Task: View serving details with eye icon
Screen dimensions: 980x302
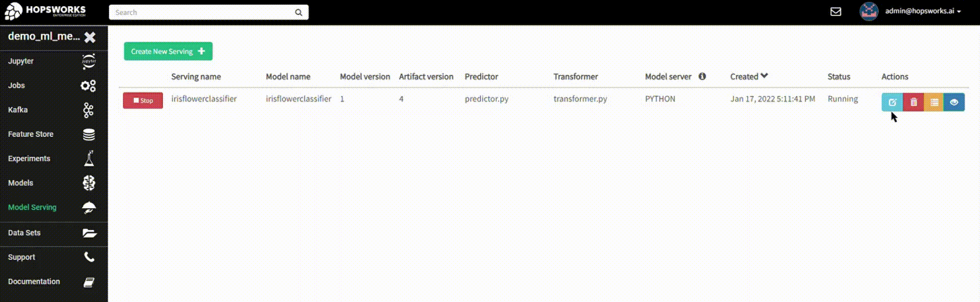Action: click(954, 102)
